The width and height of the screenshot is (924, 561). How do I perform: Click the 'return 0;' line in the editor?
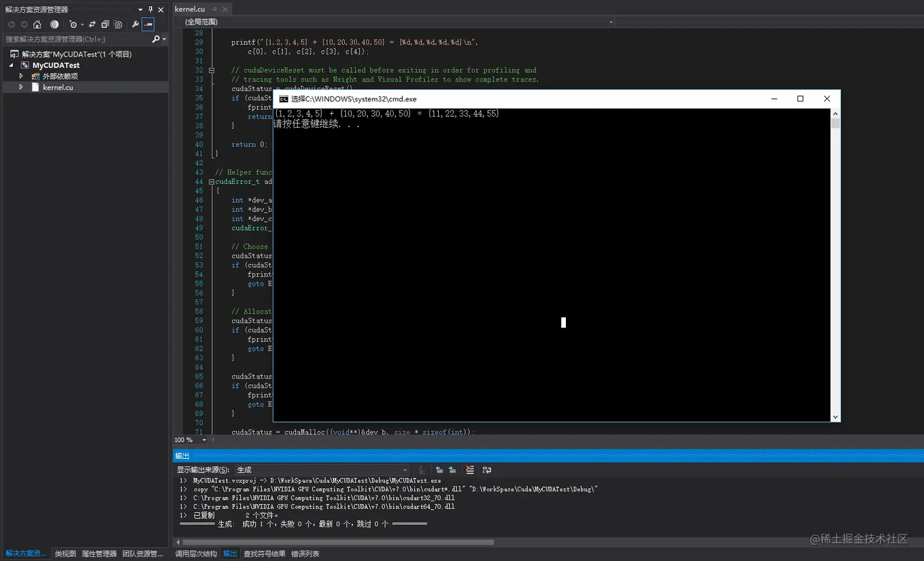(249, 145)
